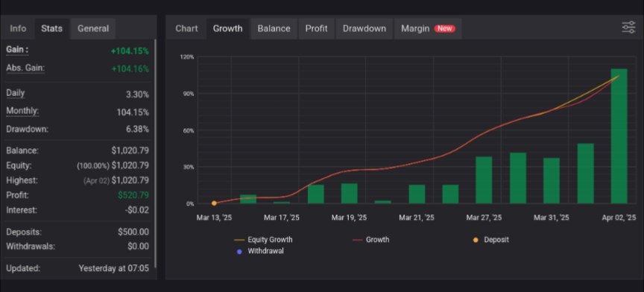Click the +104.16% absolute gain value
The height and width of the screenshot is (292, 644).
130,69
